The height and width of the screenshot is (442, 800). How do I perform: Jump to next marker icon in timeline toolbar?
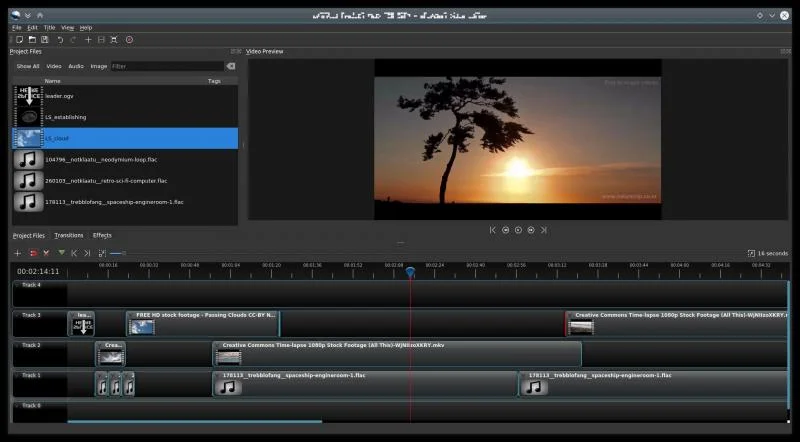click(87, 253)
